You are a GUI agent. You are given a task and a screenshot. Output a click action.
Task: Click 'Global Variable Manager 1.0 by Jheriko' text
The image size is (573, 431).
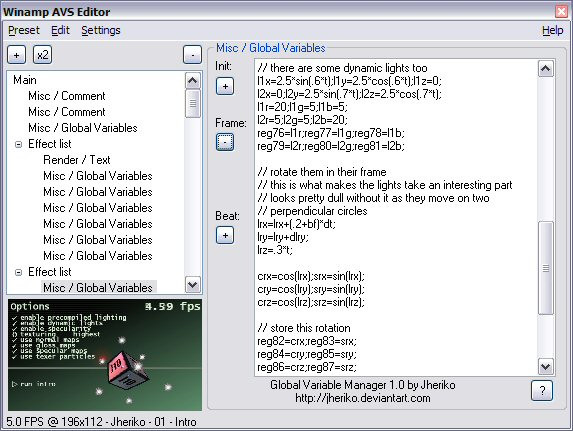[363, 385]
